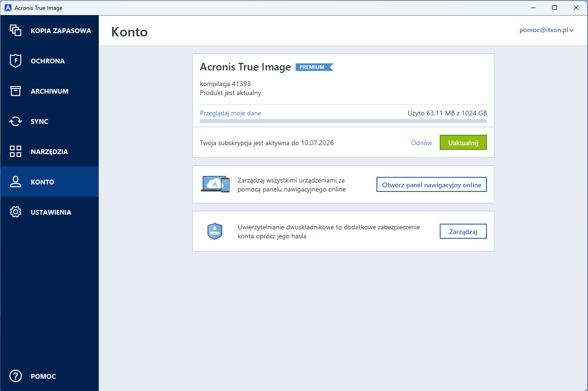This screenshot has height=391, width=588.
Task: Click the green Uaktualnij button
Action: point(463,143)
